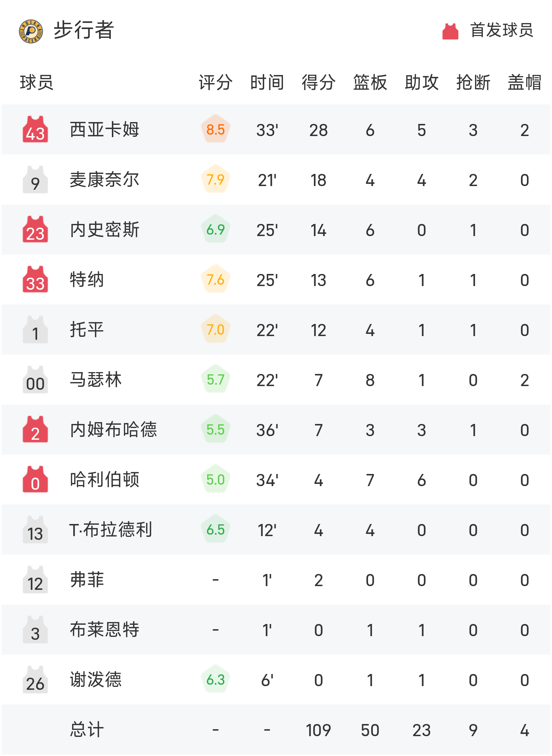
Task: Tap the 7.9 rating badge for 麦康奈尔
Action: (x=216, y=179)
